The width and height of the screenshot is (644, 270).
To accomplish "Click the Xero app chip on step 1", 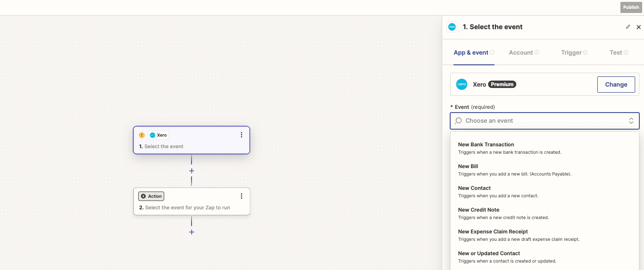I will click(x=158, y=135).
